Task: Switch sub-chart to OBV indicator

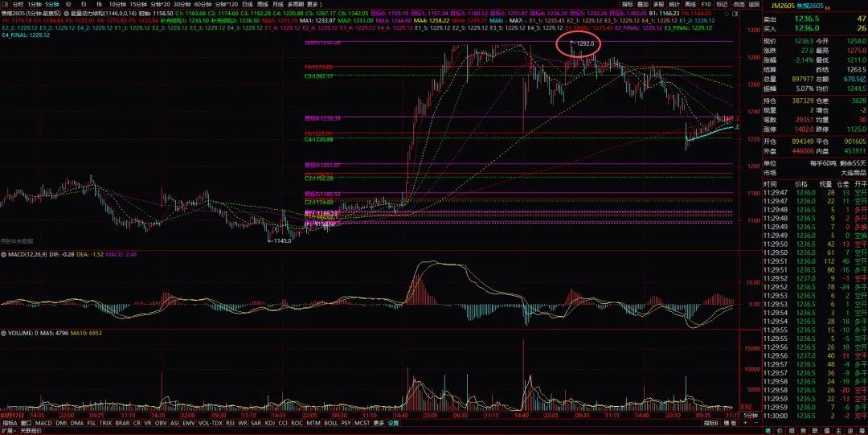Action: pyautogui.click(x=161, y=423)
